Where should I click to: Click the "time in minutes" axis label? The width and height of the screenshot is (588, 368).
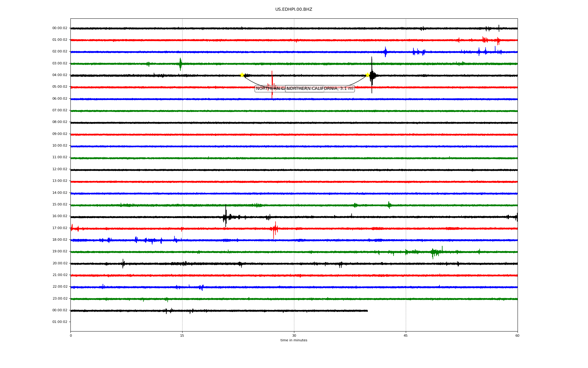[x=294, y=340]
